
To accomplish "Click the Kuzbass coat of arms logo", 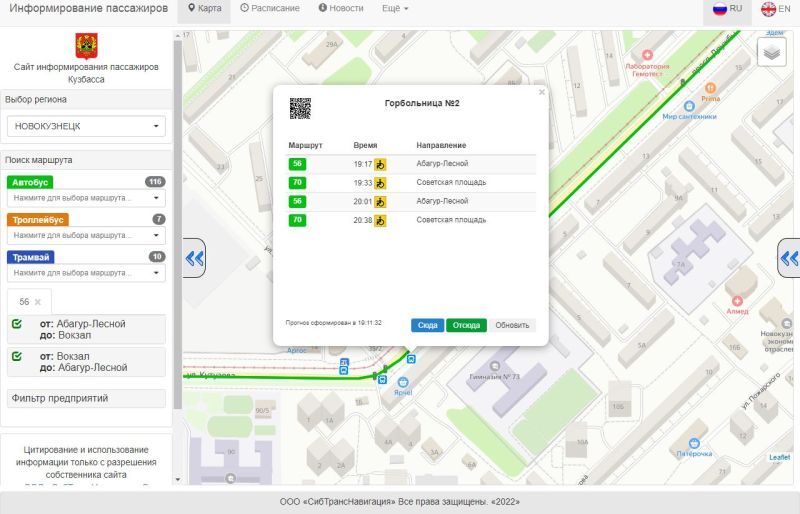I will tap(86, 45).
